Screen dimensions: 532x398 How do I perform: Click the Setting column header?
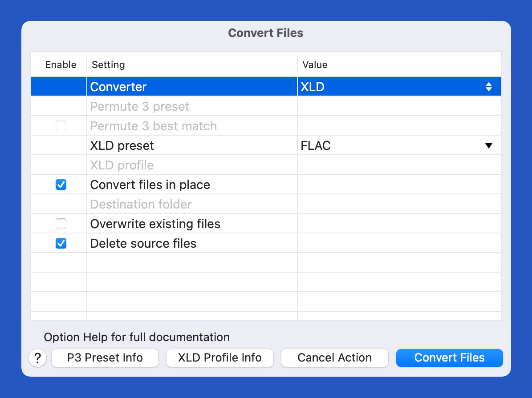click(x=108, y=65)
